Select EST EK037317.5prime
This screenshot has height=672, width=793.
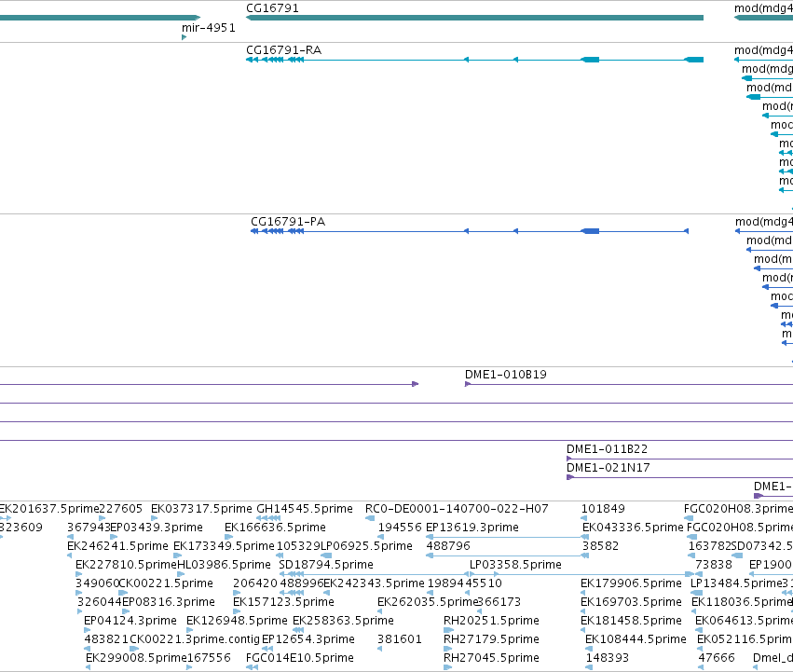(x=201, y=509)
